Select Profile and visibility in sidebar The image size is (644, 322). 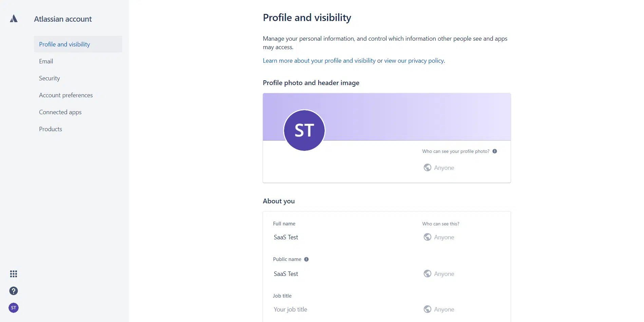pyautogui.click(x=64, y=44)
